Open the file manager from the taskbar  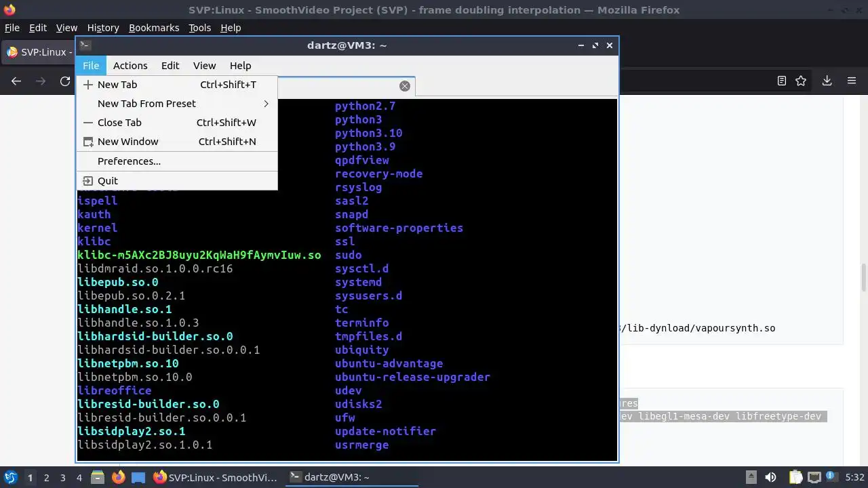(97, 478)
